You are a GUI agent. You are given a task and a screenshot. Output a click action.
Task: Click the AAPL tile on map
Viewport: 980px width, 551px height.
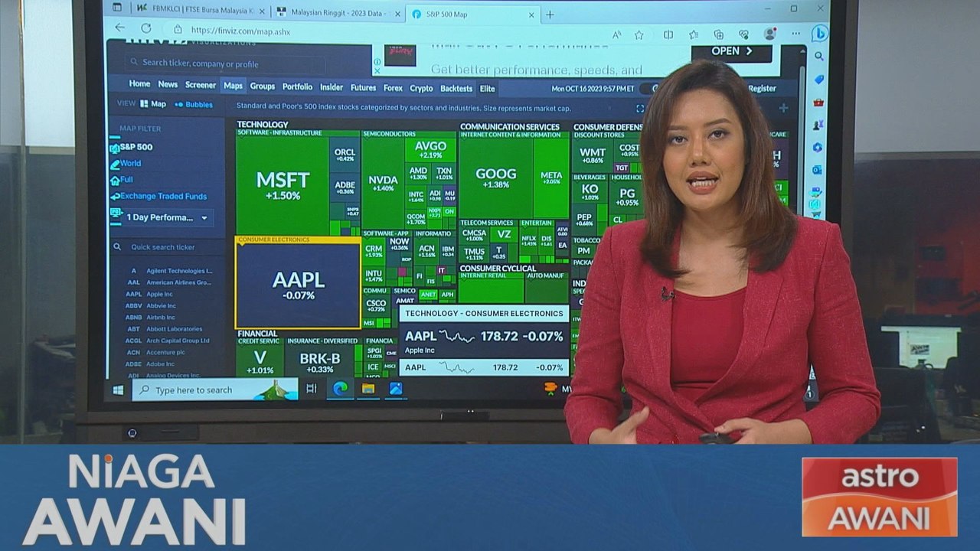(298, 284)
